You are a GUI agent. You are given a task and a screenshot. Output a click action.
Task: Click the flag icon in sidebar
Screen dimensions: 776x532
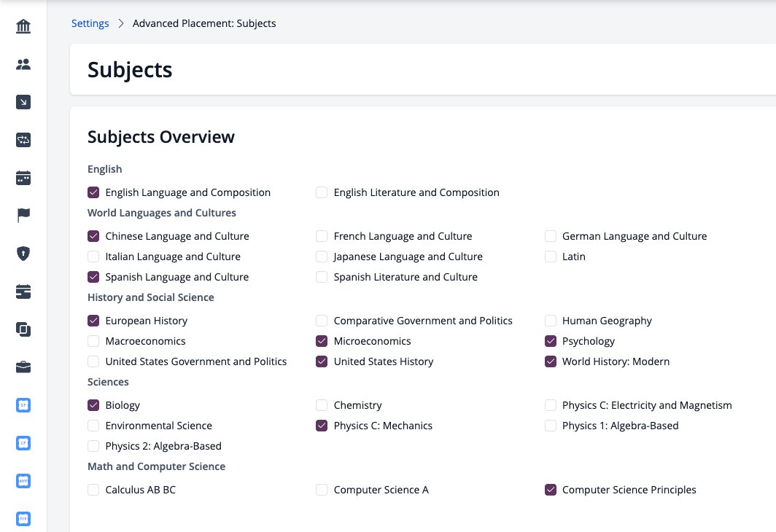click(23, 215)
